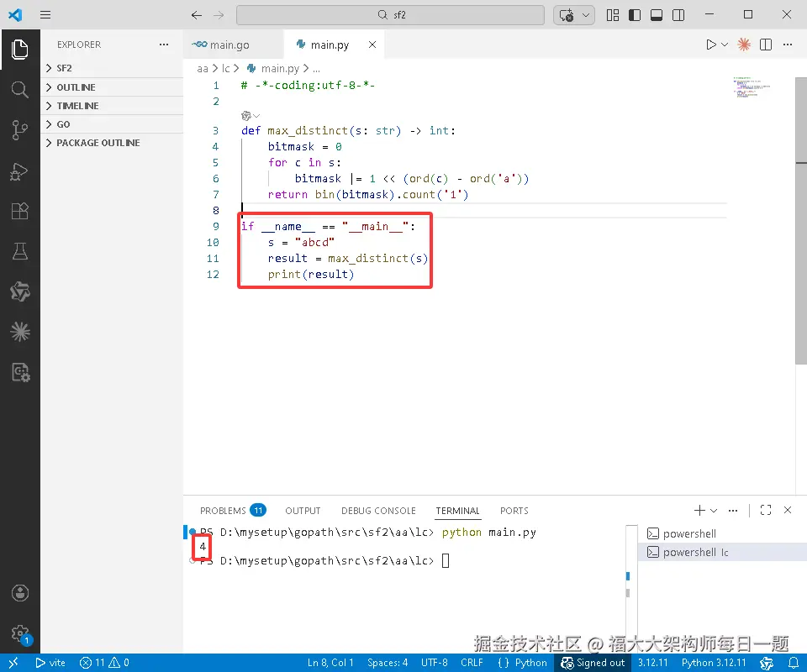Click the editor vertical scrollbar

tap(800, 221)
